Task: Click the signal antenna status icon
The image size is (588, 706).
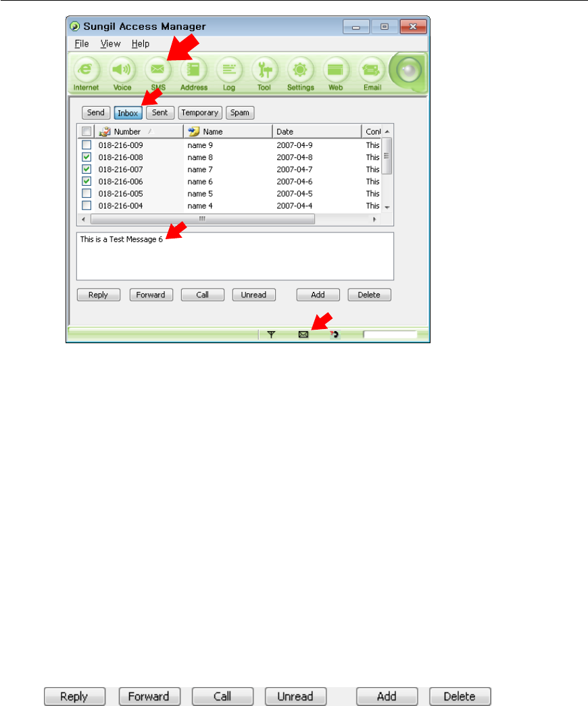Action: pyautogui.click(x=271, y=334)
